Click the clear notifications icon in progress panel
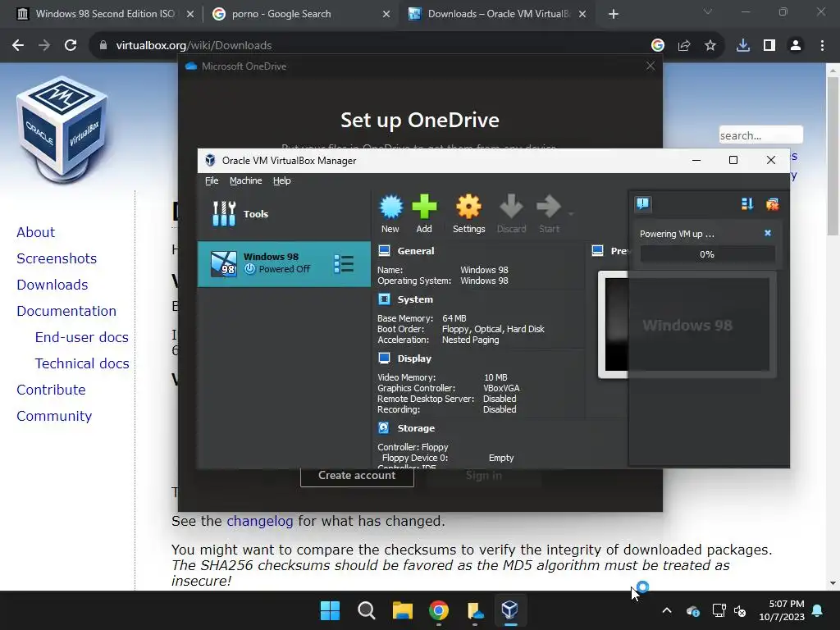This screenshot has height=630, width=840. (x=772, y=203)
